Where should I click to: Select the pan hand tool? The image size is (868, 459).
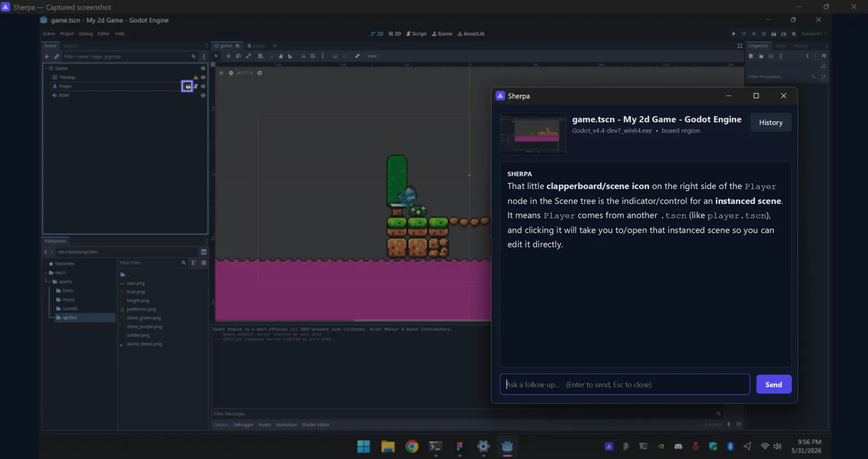pos(280,56)
